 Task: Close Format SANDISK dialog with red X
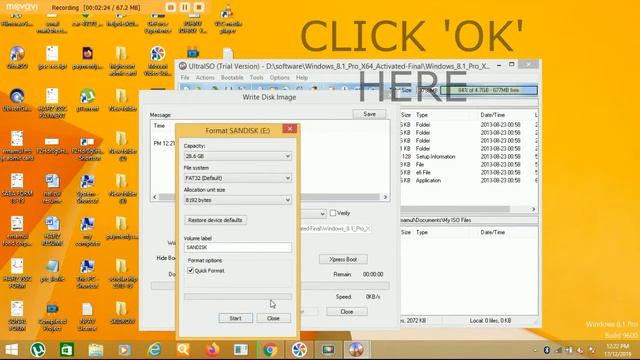(290, 129)
